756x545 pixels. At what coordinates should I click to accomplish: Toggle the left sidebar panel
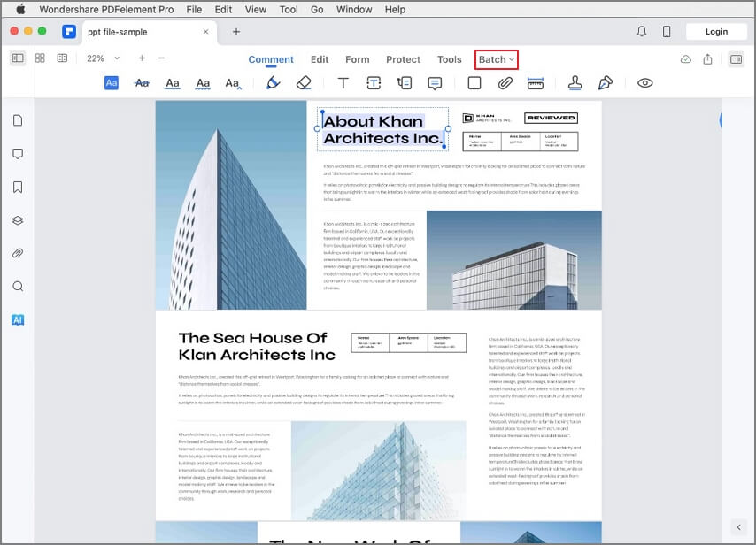(18, 58)
